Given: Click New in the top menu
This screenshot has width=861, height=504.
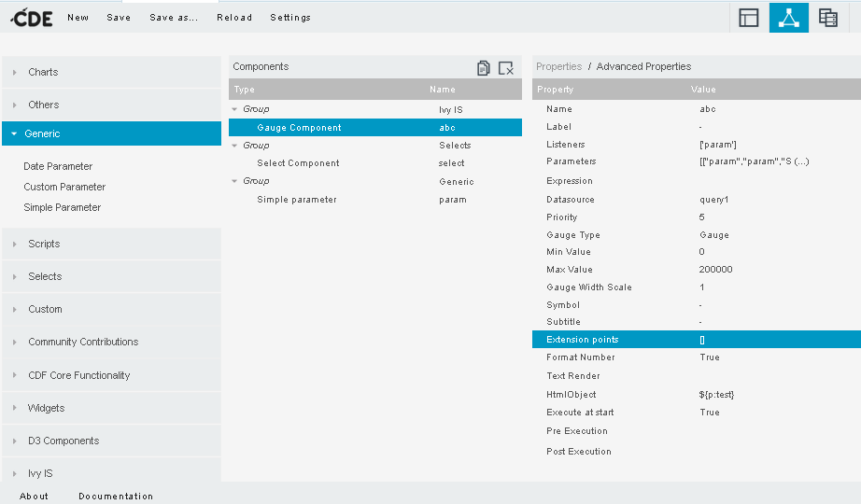Looking at the screenshot, I should pos(78,18).
